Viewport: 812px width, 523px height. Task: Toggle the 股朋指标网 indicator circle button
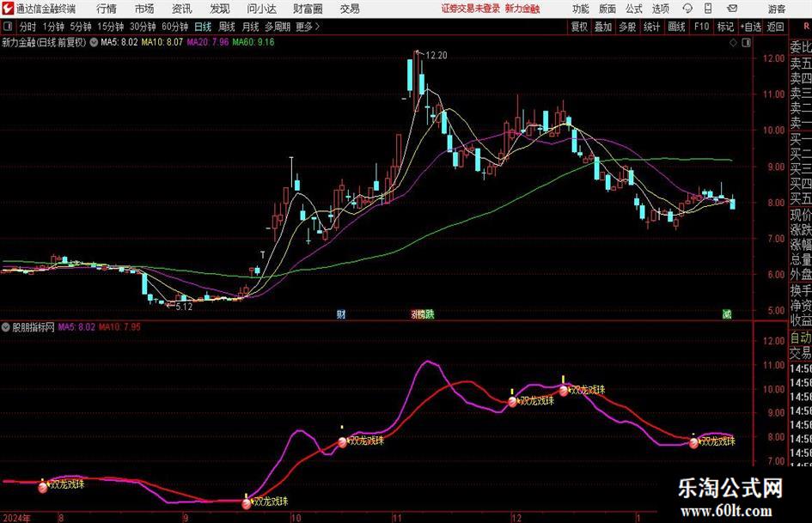(6, 327)
